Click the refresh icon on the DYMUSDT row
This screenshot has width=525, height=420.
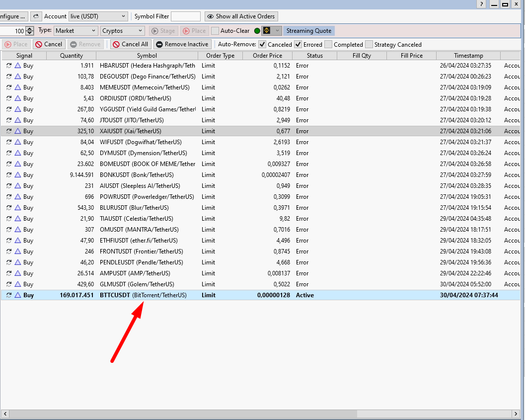pyautogui.click(x=9, y=153)
